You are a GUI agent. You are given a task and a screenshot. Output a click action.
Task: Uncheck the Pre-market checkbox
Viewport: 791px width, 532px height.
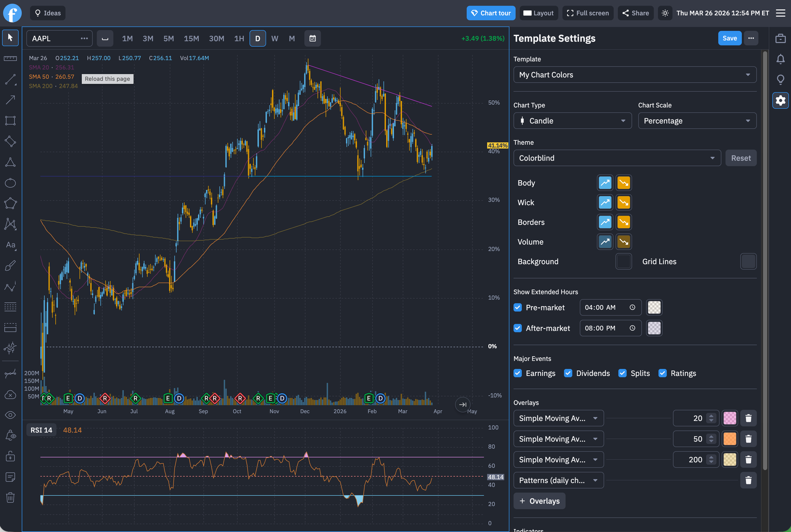[518, 308]
